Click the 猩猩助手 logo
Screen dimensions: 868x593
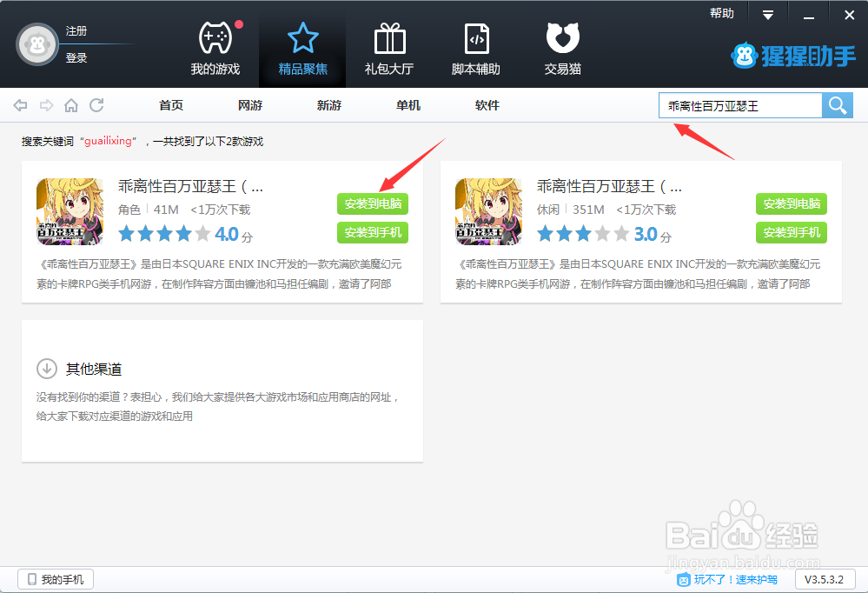792,56
